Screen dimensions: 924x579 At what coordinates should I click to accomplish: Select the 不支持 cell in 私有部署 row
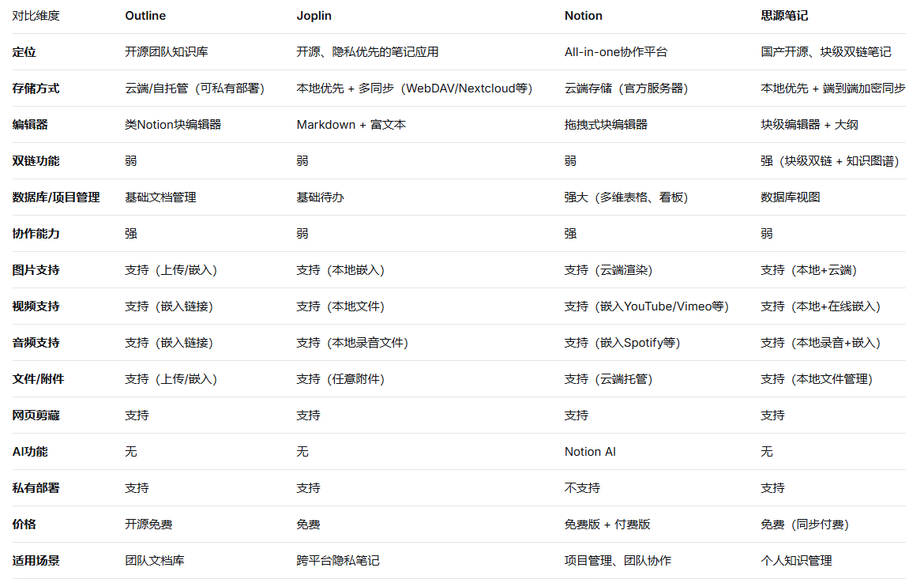click(582, 488)
